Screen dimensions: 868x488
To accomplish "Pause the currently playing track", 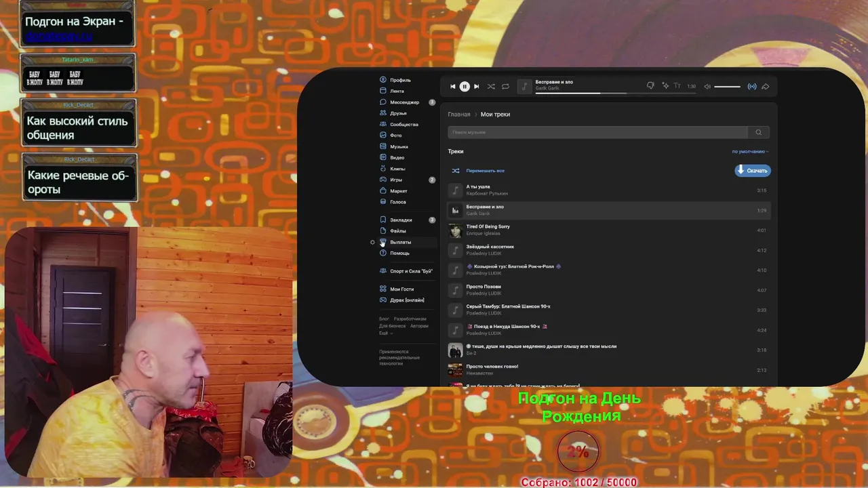I will point(465,86).
